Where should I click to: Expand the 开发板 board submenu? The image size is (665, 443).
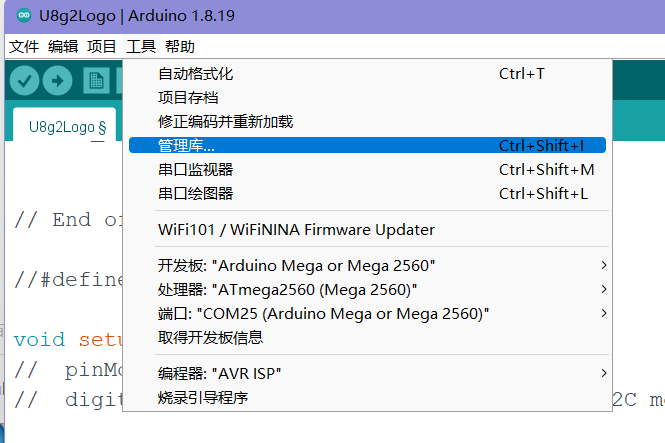click(x=367, y=266)
